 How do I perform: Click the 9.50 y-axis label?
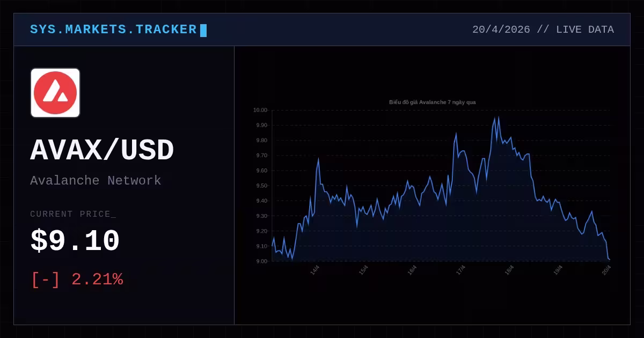[261, 186]
